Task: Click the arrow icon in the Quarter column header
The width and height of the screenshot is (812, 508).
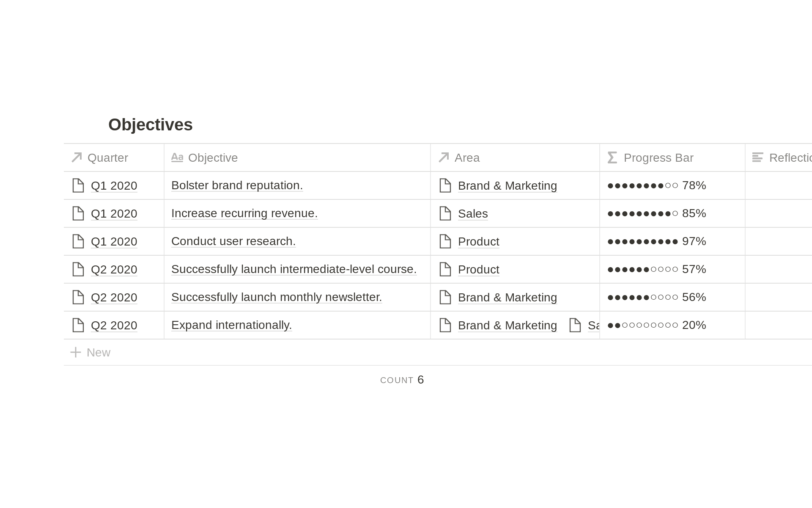Action: click(76, 157)
